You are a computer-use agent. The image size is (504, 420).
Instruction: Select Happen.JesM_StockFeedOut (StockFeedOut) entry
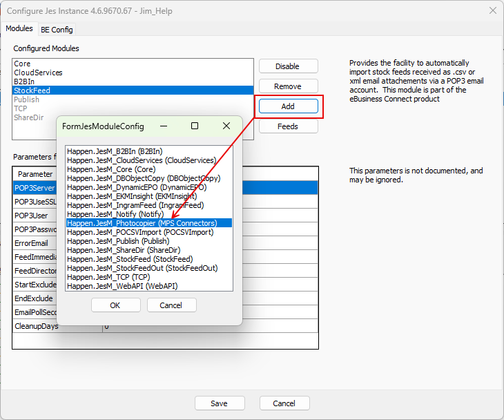tap(142, 268)
